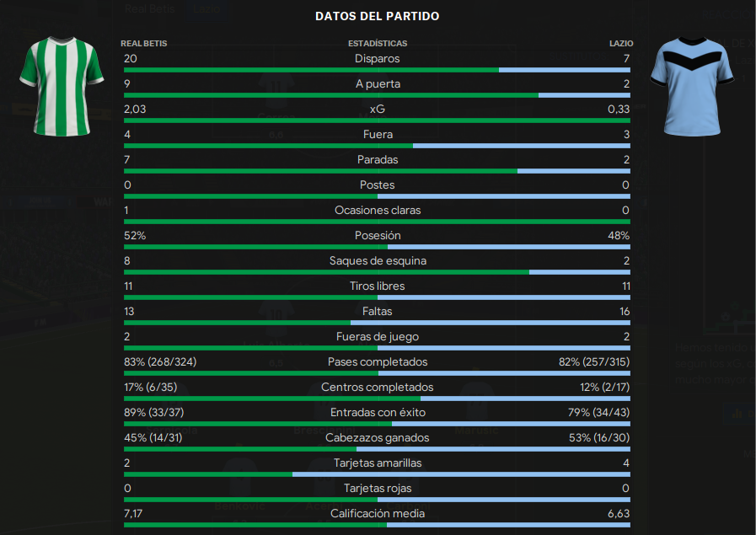Select the Centros completados label
This screenshot has width=756, height=535.
377,388
